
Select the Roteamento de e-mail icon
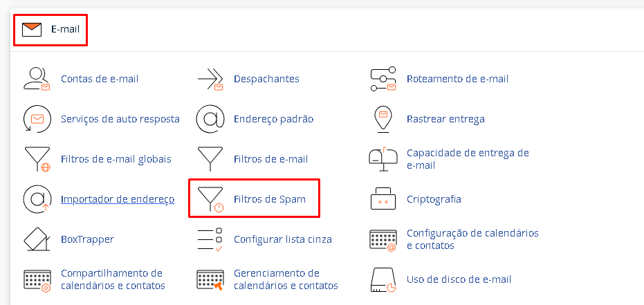pyautogui.click(x=383, y=79)
